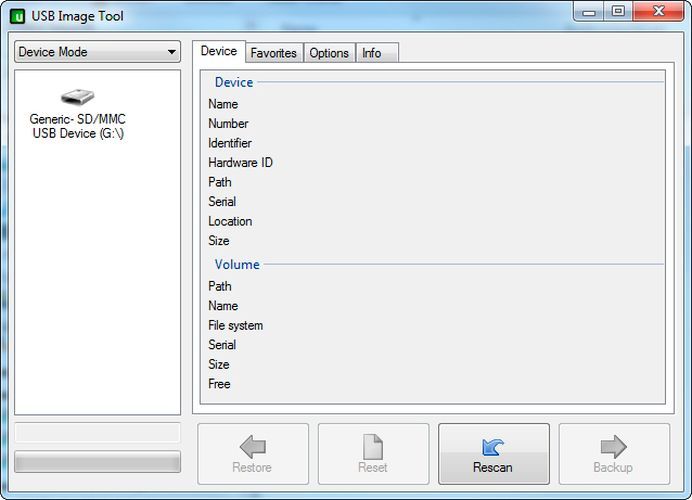
Task: Click the Identifier label in Device section
Action: [230, 143]
